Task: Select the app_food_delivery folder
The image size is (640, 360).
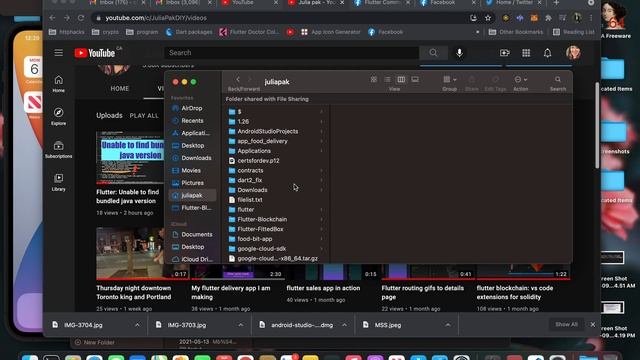Action: (262, 141)
